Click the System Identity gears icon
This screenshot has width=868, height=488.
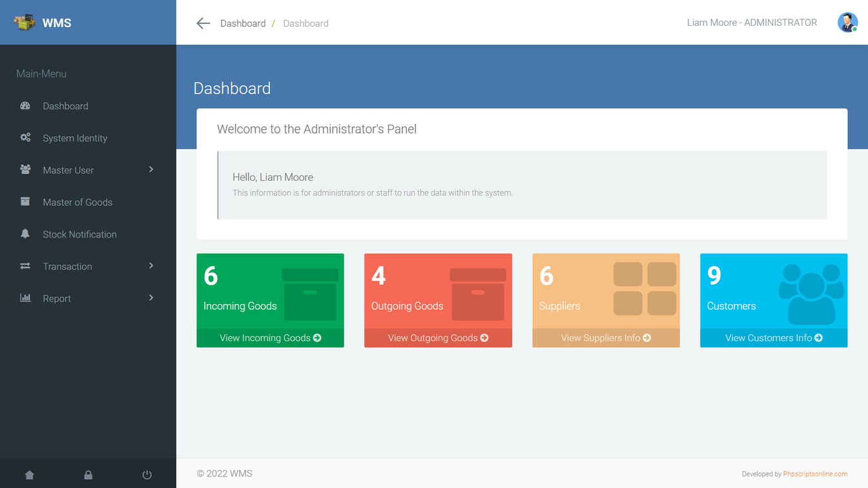(25, 137)
